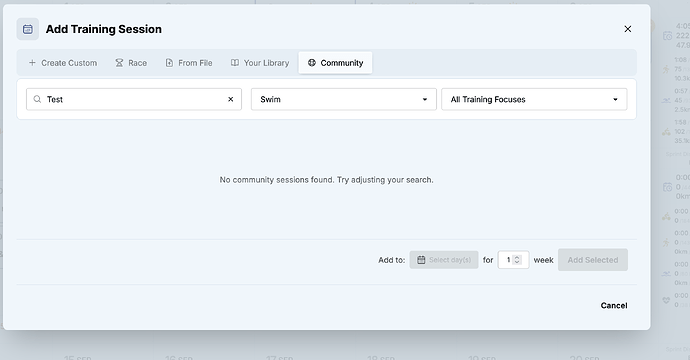Screen dimensions: 690x360
Task: Clear the Test search text
Action: point(231,99)
